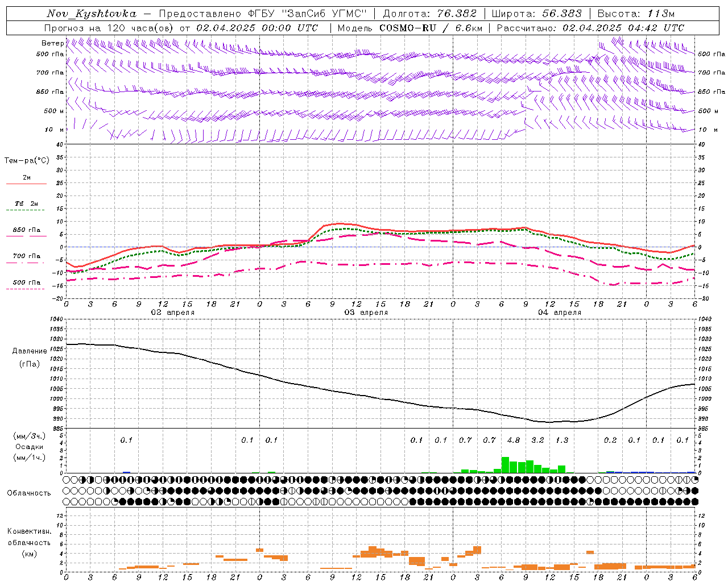Click the "(мм/1ч.)" precipitation unit label
The height and width of the screenshot is (582, 728).
click(29, 458)
